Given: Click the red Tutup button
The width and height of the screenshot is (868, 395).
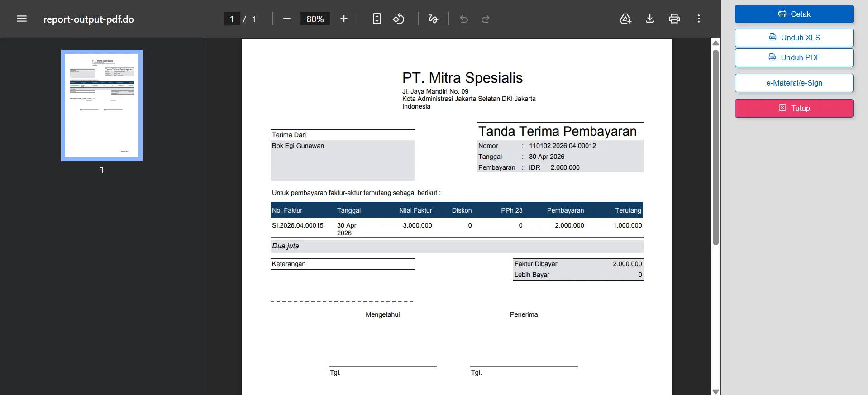Looking at the screenshot, I should [x=794, y=108].
